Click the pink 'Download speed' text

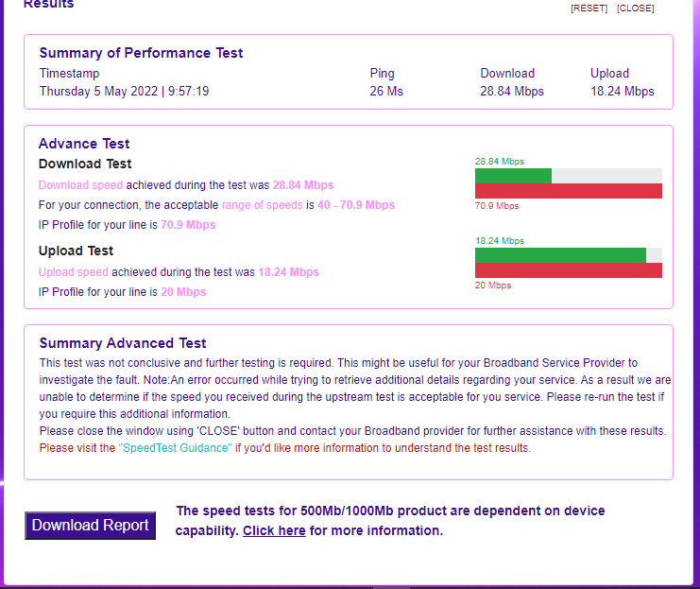coord(80,185)
